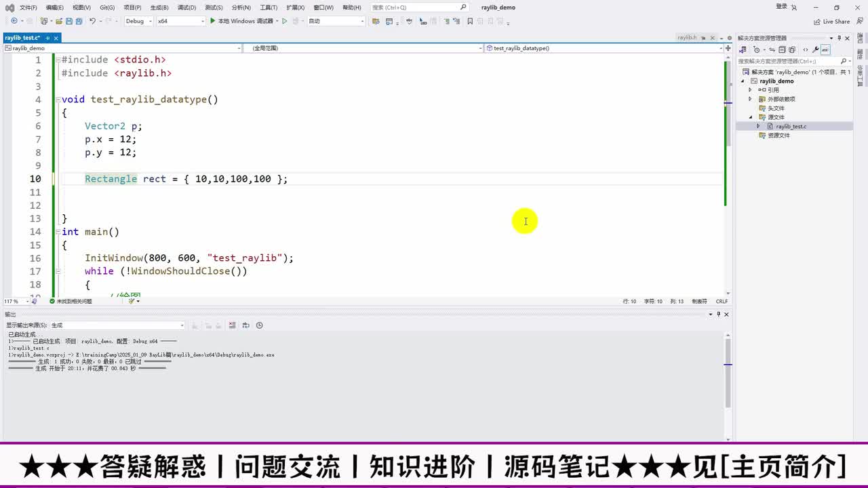Click the search magnifier icon in title bar

[464, 7]
